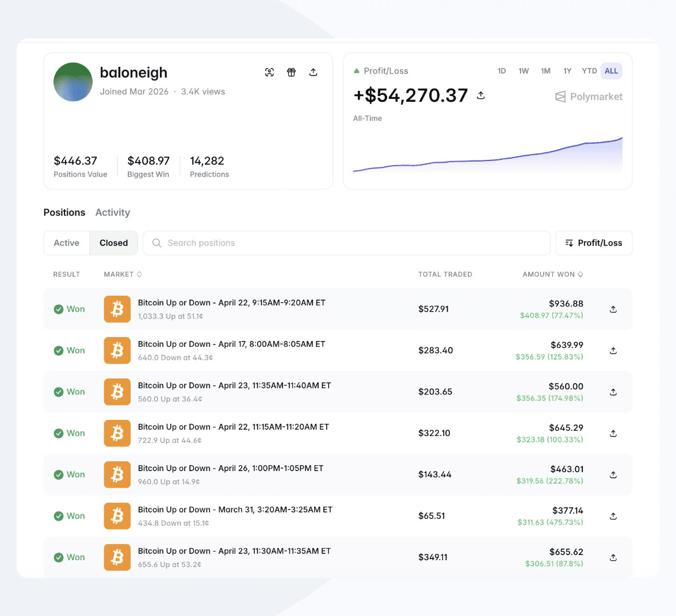
Task: Select the 1D time range
Action: point(502,71)
